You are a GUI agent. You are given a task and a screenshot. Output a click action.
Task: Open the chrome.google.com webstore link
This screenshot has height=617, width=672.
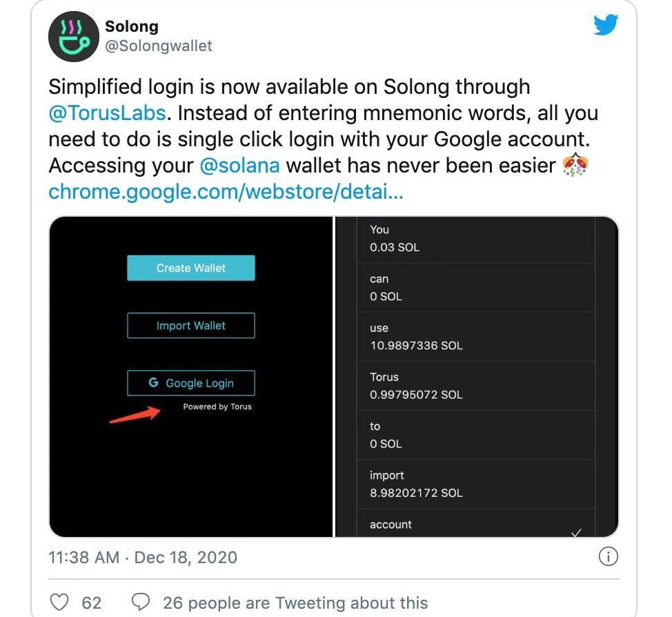tap(226, 192)
